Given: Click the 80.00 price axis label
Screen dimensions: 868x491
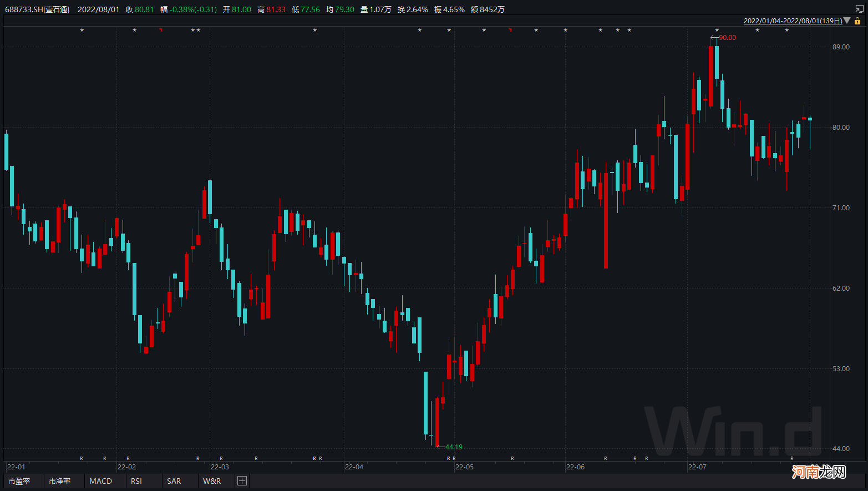Looking at the screenshot, I should coord(841,128).
